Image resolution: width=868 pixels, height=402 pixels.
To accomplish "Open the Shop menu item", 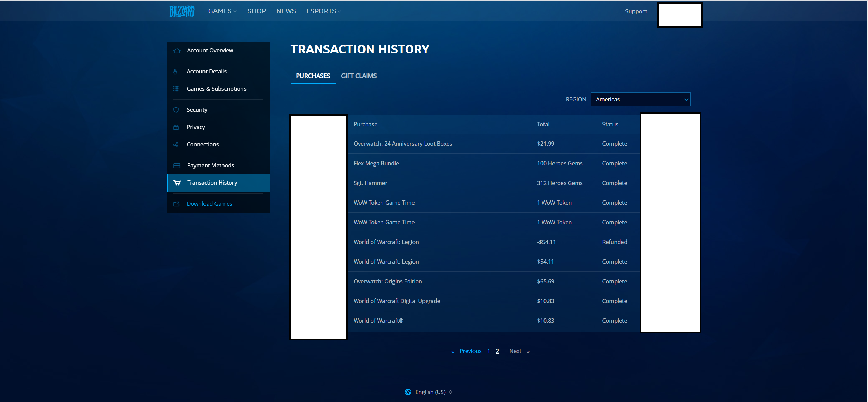I will [257, 11].
